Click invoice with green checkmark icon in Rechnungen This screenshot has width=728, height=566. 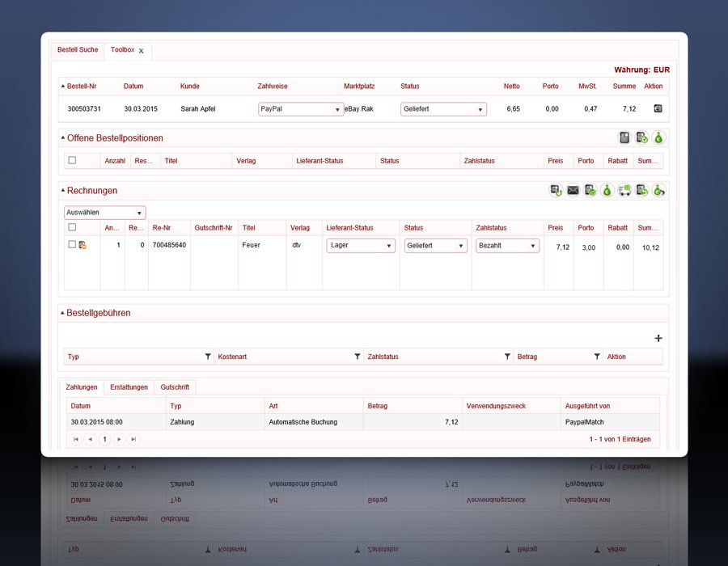coord(590,190)
